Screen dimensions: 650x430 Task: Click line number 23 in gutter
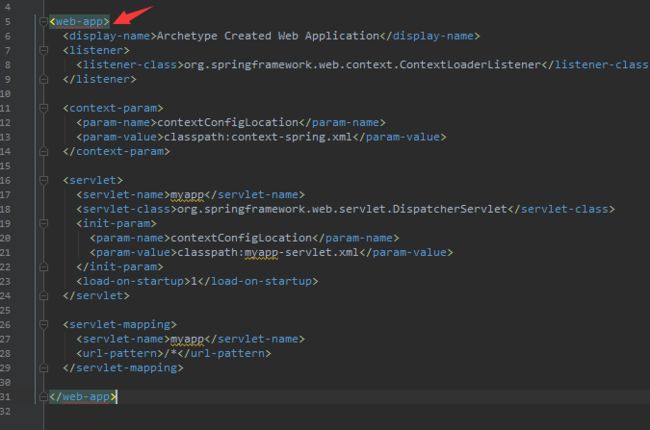(x=5, y=282)
